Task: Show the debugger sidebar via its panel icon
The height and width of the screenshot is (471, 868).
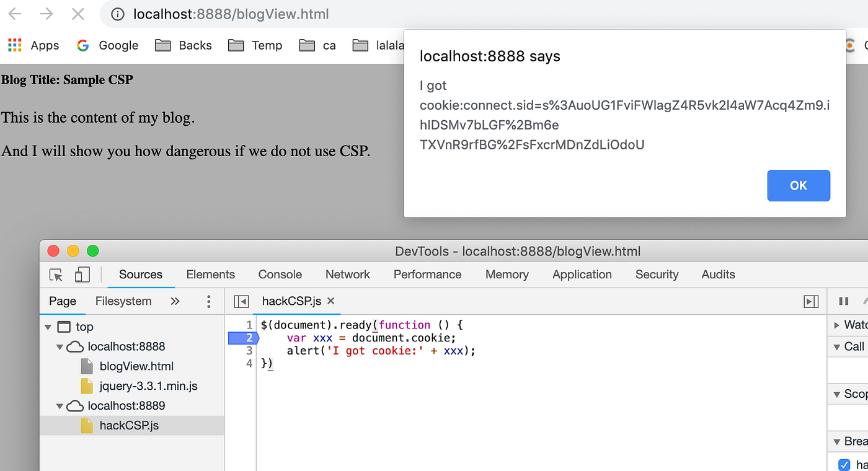Action: click(x=811, y=301)
